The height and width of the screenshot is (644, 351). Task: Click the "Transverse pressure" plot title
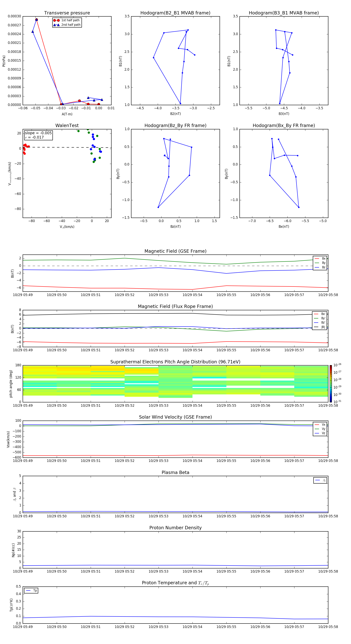(67, 13)
